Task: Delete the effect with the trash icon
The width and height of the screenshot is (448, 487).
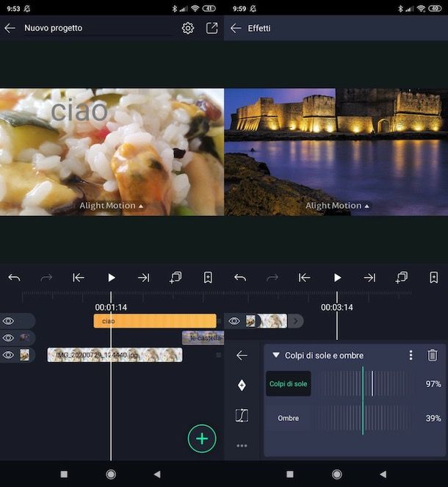Action: click(433, 356)
